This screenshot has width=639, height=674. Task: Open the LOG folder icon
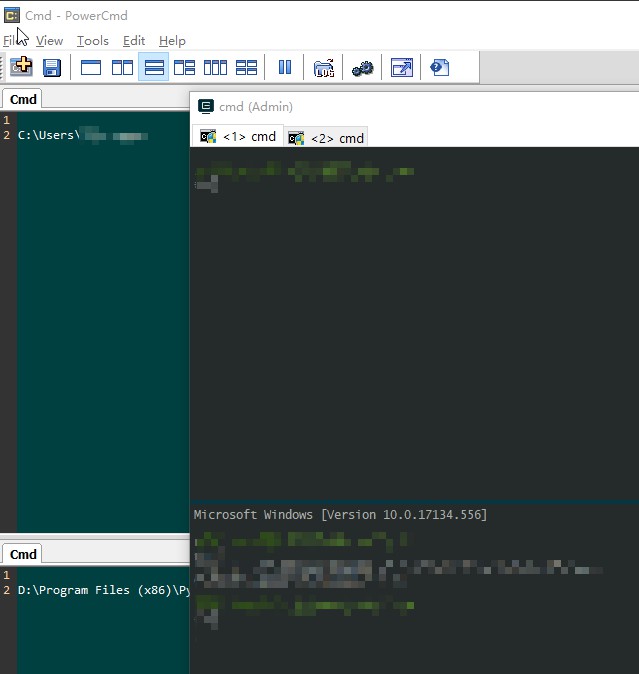[x=324, y=67]
